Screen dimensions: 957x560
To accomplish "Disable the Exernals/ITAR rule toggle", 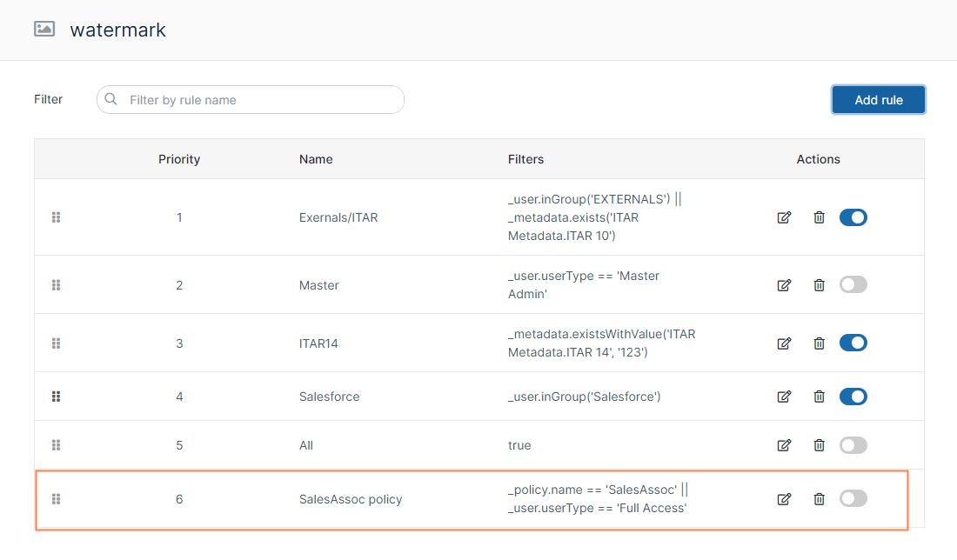I will pyautogui.click(x=853, y=217).
